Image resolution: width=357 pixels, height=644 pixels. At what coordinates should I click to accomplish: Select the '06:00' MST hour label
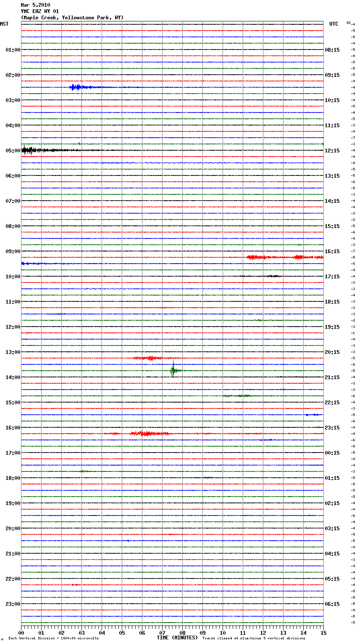13,176
